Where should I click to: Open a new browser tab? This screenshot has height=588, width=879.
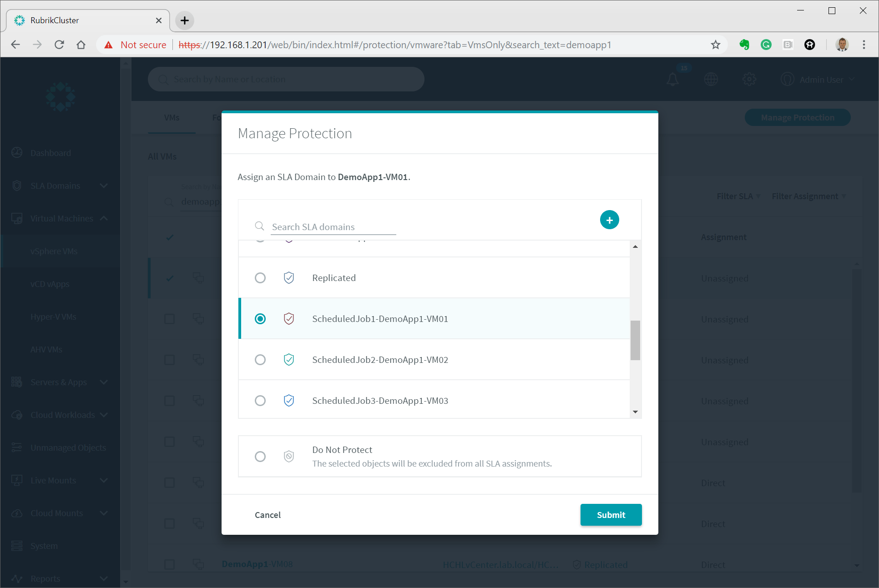tap(184, 20)
